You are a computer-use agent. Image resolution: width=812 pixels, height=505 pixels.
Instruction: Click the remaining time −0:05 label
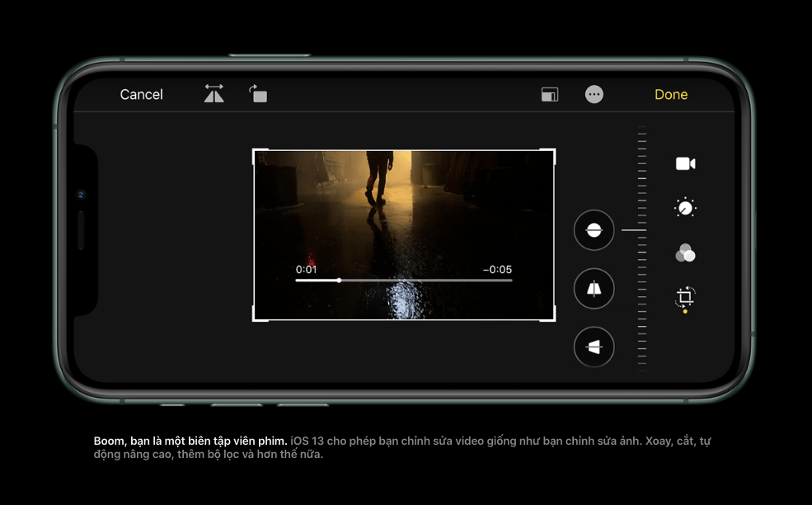tap(497, 270)
